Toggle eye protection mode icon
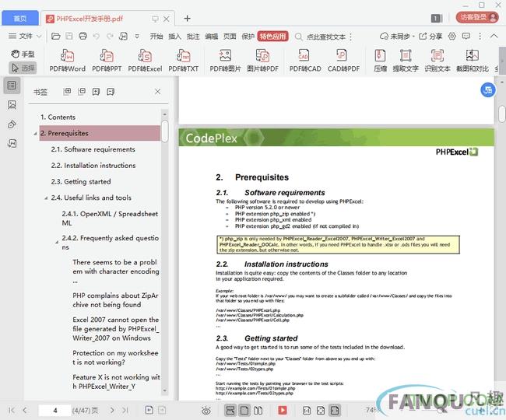Screen dimensions: 506x420 (206, 411)
